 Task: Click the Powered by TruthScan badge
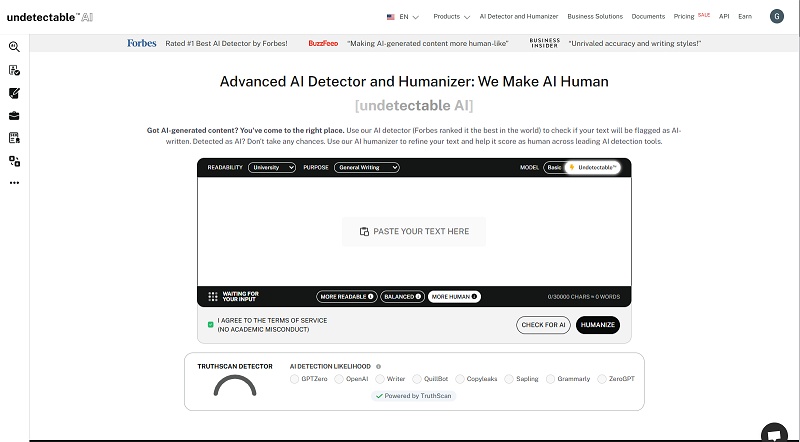(x=414, y=396)
